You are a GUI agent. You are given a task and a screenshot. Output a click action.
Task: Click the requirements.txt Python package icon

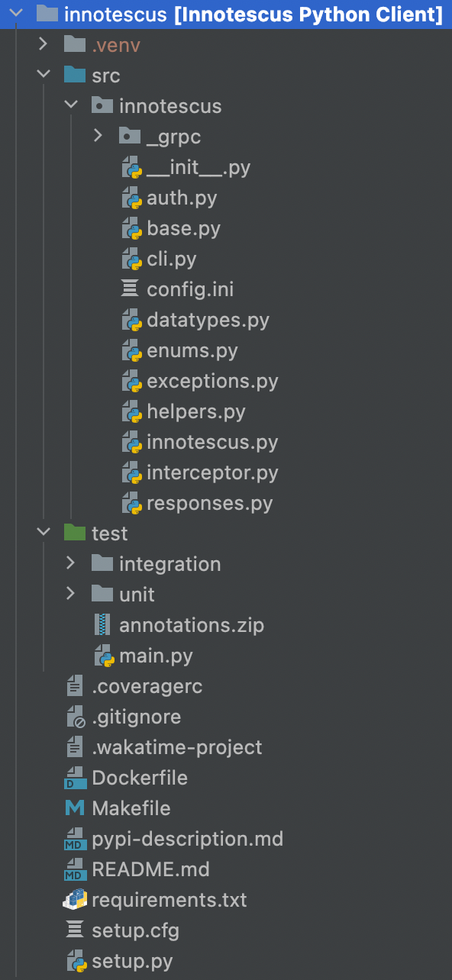point(75,900)
